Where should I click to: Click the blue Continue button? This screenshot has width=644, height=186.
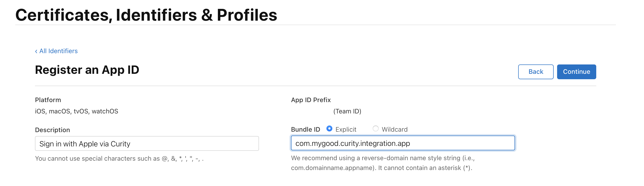[x=576, y=72]
